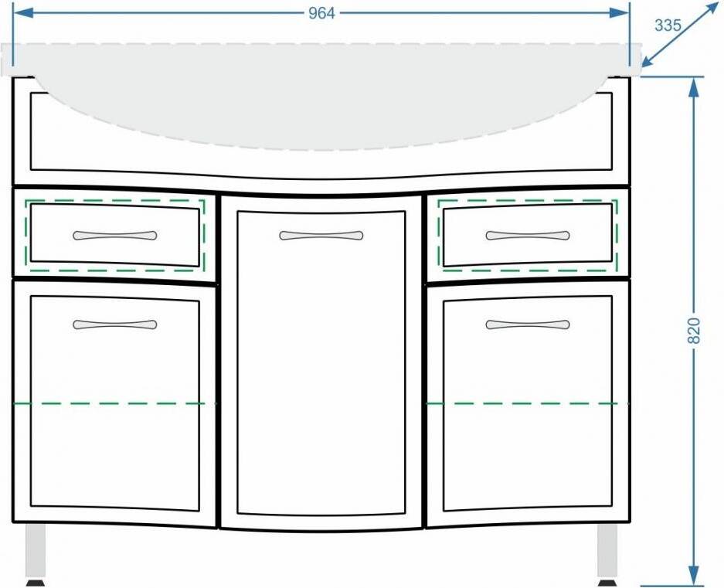This screenshot has height=588, width=724.
Task: Click the 335 depth dimension label
Action: [x=668, y=25]
